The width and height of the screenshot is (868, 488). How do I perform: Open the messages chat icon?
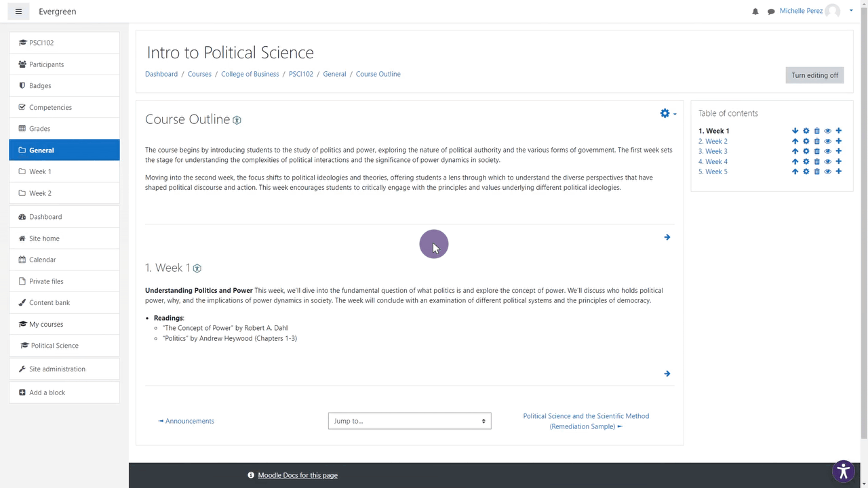[x=771, y=12]
